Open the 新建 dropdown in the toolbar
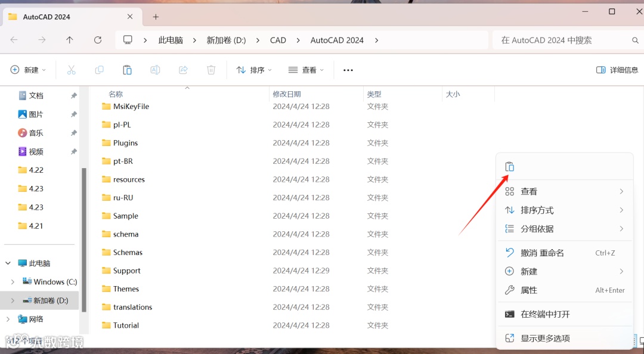Viewport: 644px width, 354px height. click(x=28, y=70)
